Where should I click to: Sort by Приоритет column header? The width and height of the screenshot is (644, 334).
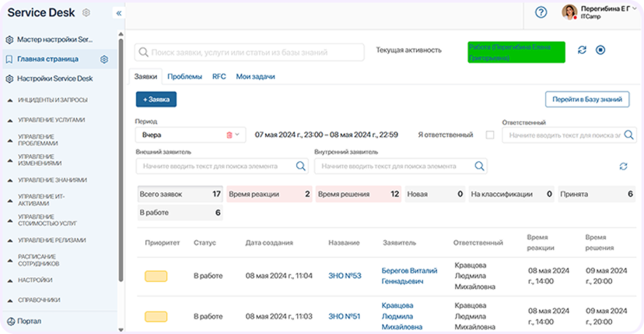tap(163, 243)
